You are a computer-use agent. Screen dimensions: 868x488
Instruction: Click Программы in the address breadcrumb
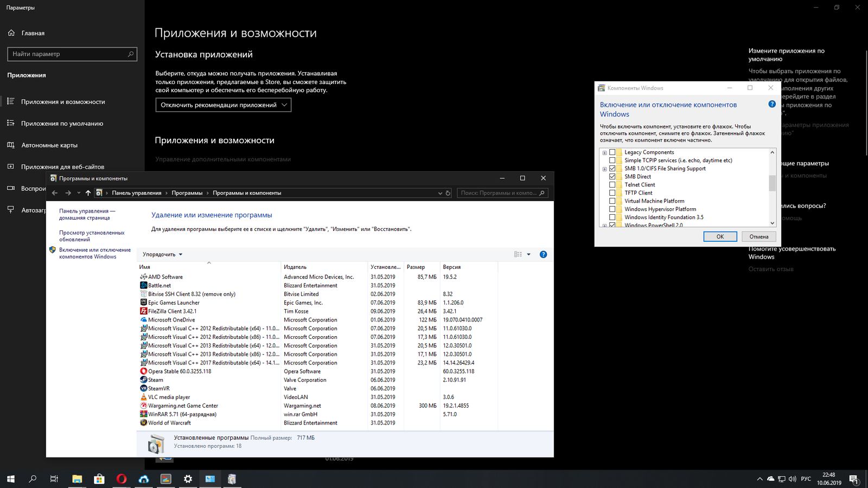click(187, 193)
